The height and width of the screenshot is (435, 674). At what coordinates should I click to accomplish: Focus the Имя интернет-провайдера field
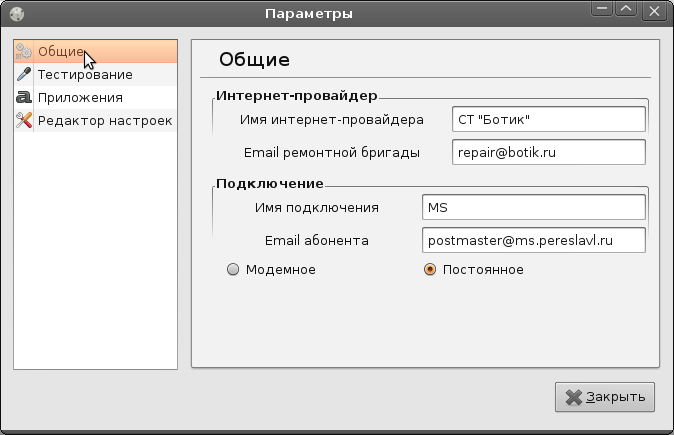tap(548, 119)
